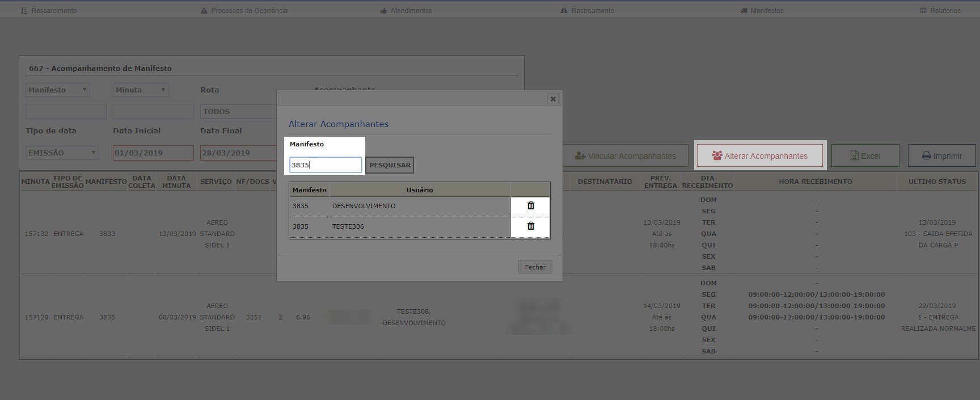Click the MINUTA column header

[x=35, y=182]
